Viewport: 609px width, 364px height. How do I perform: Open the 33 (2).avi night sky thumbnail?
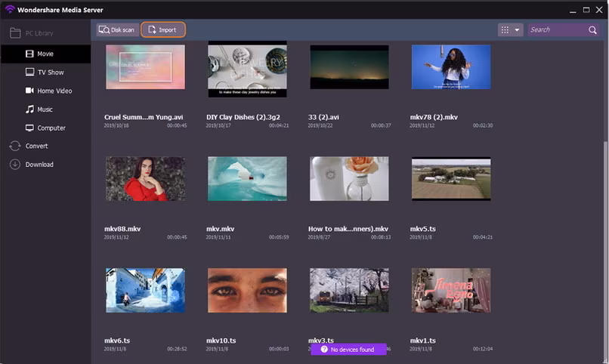pyautogui.click(x=349, y=66)
